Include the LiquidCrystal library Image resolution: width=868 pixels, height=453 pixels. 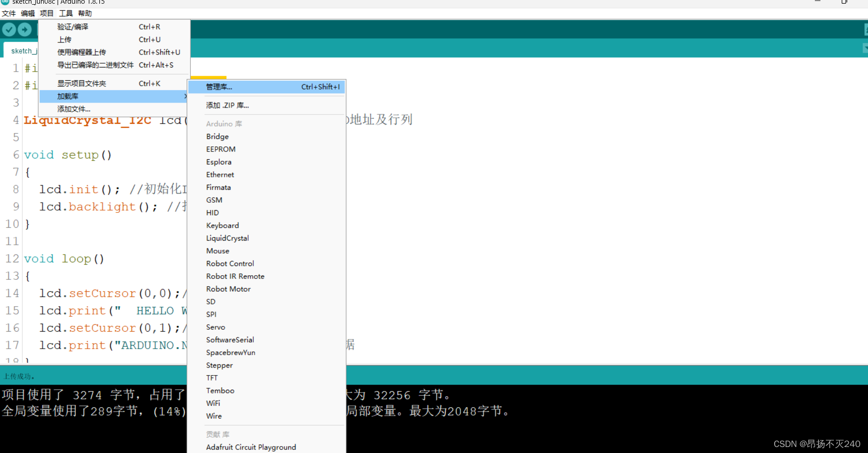[x=267, y=238]
